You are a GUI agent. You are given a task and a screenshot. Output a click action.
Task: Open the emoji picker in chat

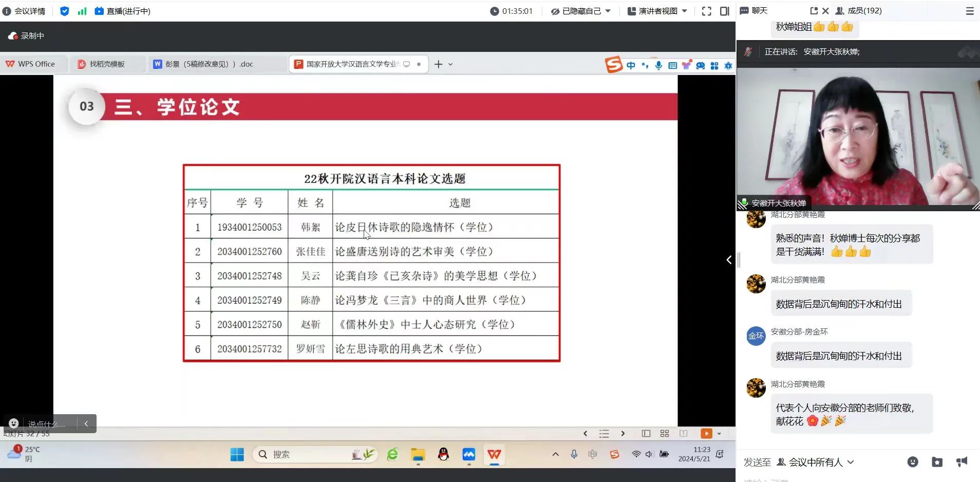tap(913, 462)
